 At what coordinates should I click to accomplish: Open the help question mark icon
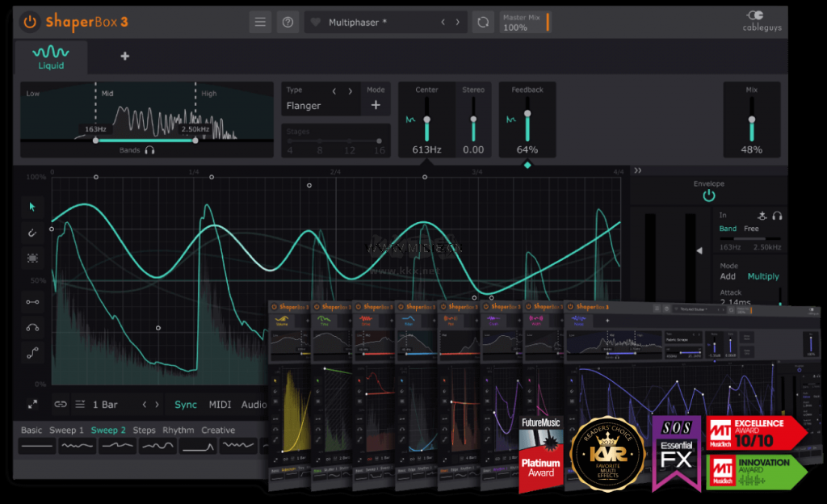(288, 22)
